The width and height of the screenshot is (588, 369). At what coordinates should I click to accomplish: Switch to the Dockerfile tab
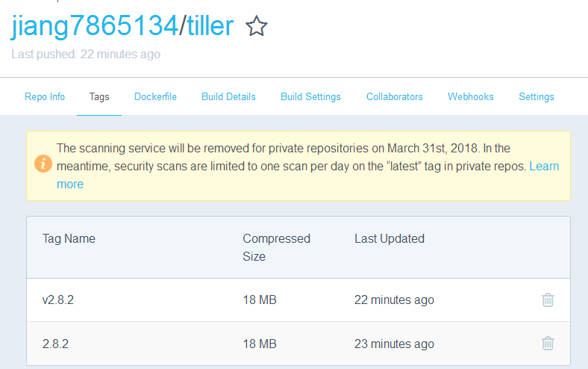[155, 97]
